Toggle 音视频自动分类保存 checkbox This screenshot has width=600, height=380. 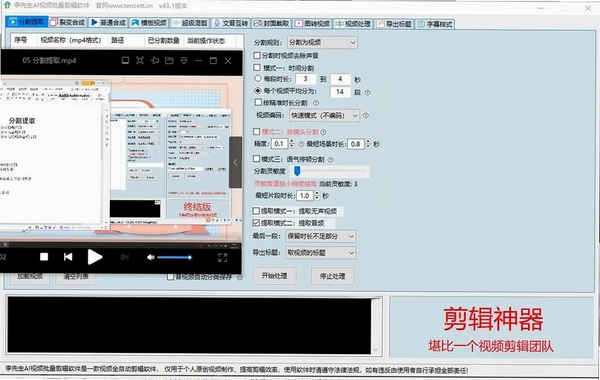click(x=171, y=277)
